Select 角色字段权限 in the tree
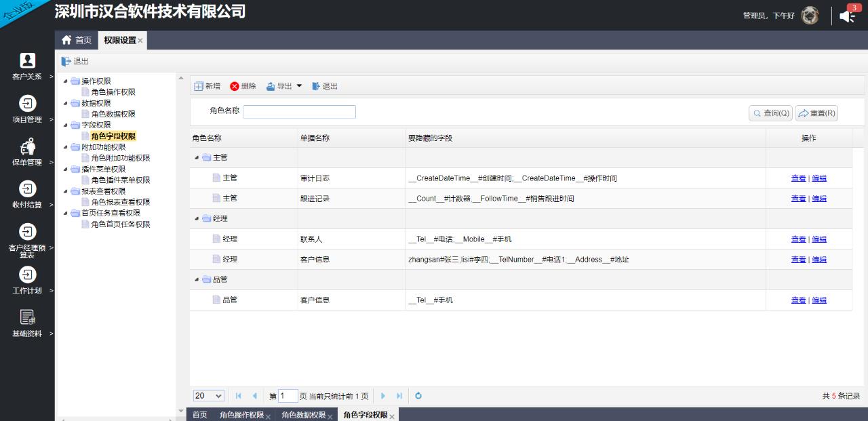The height and width of the screenshot is (421, 868). pos(113,136)
